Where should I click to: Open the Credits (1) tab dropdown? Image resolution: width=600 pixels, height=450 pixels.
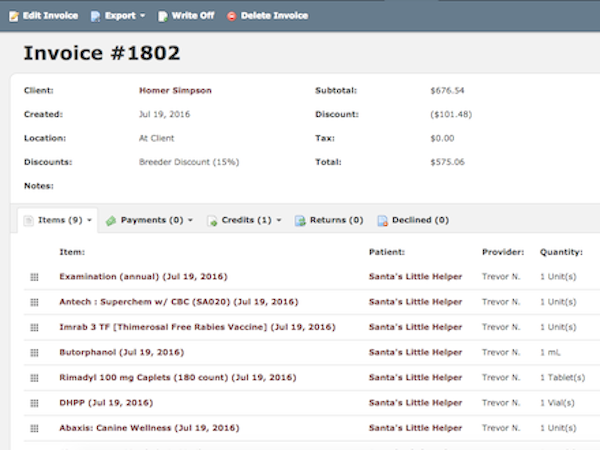pyautogui.click(x=278, y=220)
